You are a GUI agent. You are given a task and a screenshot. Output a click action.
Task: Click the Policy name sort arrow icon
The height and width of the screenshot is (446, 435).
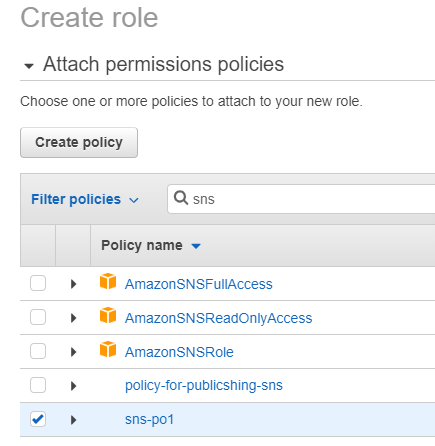(196, 246)
